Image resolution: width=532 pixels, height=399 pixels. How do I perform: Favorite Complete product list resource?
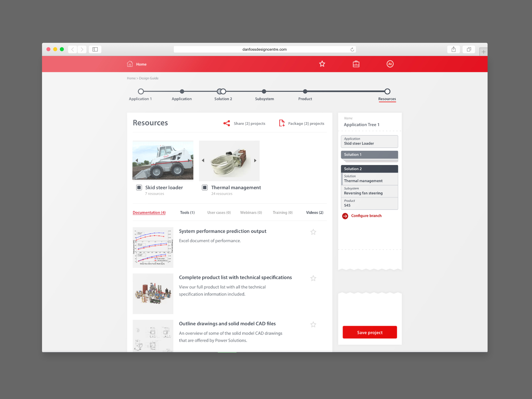pyautogui.click(x=313, y=278)
